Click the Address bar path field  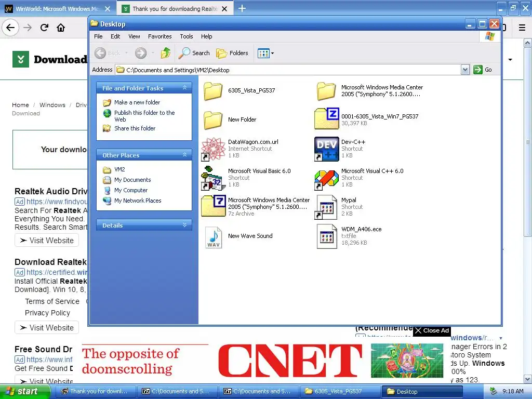tap(288, 70)
